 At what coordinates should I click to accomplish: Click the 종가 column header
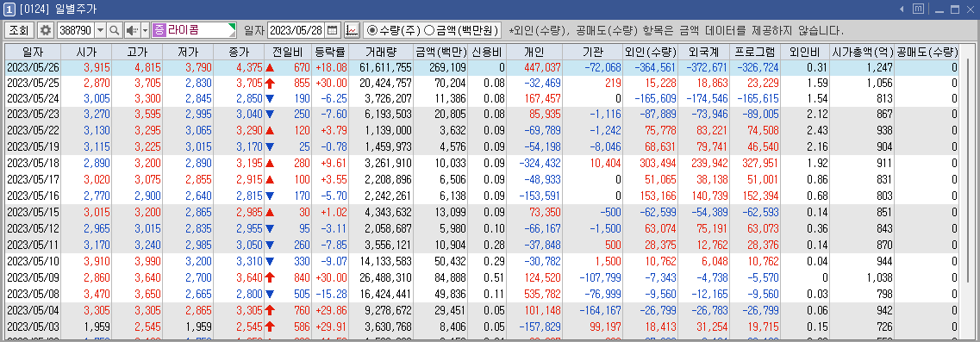[x=239, y=52]
